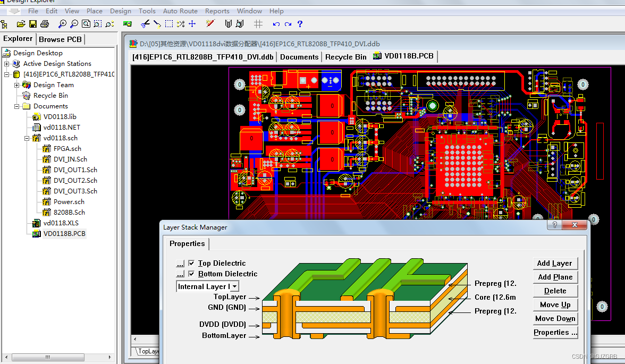The height and width of the screenshot is (364, 625).
Task: Expand the Design Team node
Action: pyautogui.click(x=18, y=84)
